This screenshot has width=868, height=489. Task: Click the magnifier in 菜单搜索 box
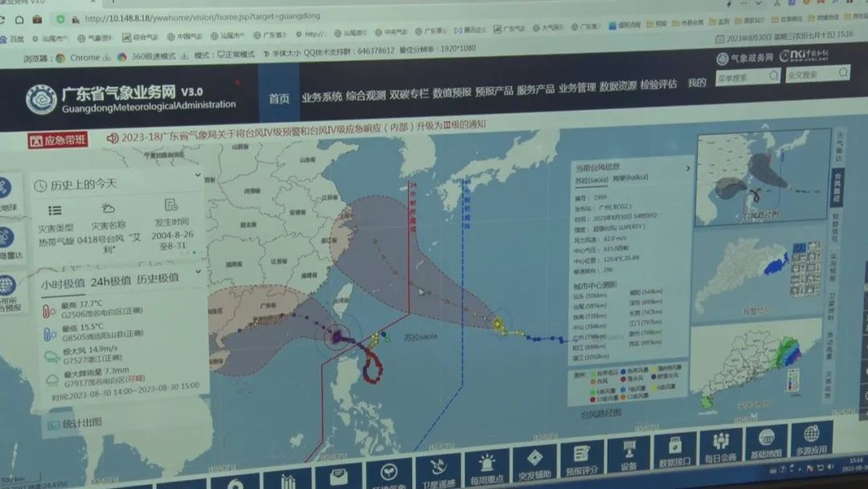tap(773, 76)
